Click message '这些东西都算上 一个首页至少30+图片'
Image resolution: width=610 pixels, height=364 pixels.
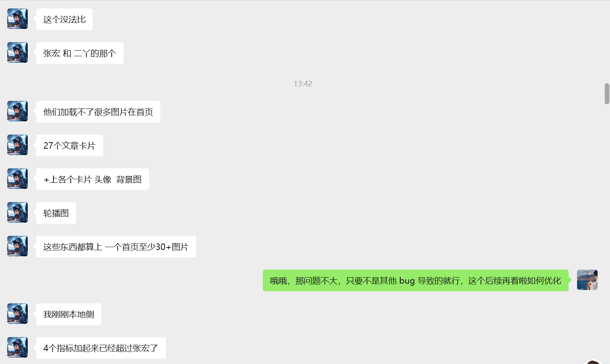[116, 247]
